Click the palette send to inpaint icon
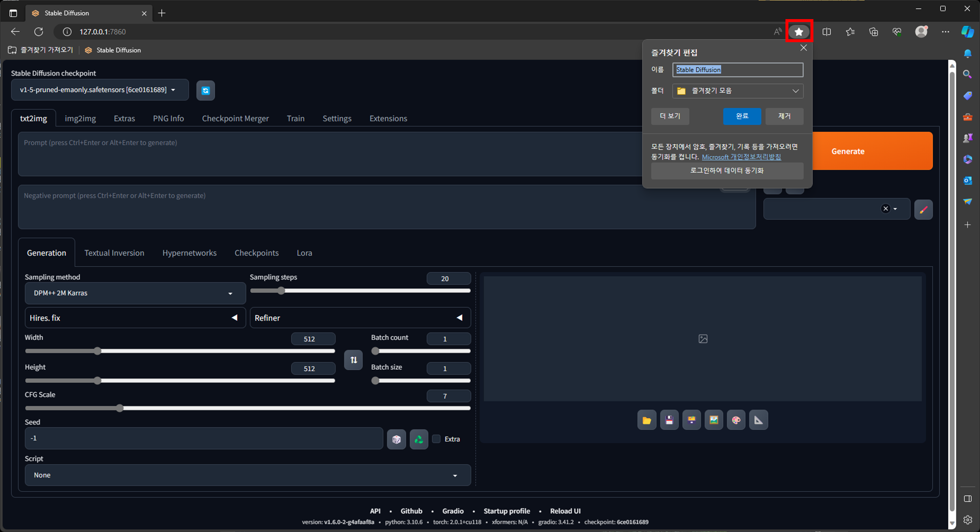Viewport: 980px width, 532px height. tap(736, 420)
